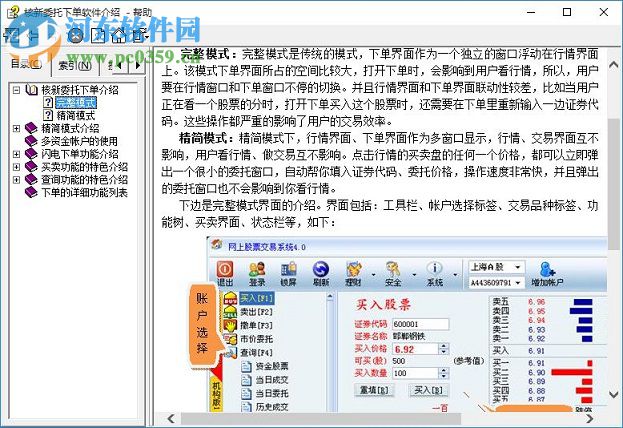This screenshot has height=428, width=623.
Task: Click the 重填[R] reset button
Action: [x=374, y=391]
